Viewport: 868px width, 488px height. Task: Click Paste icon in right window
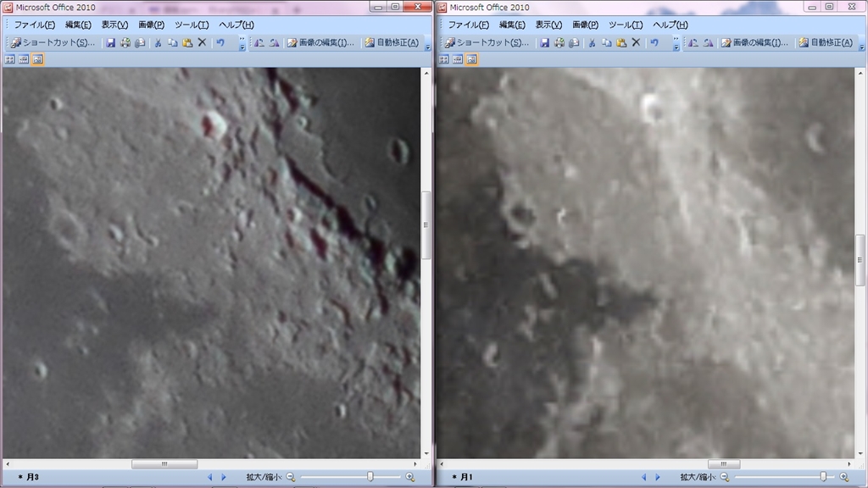[621, 42]
